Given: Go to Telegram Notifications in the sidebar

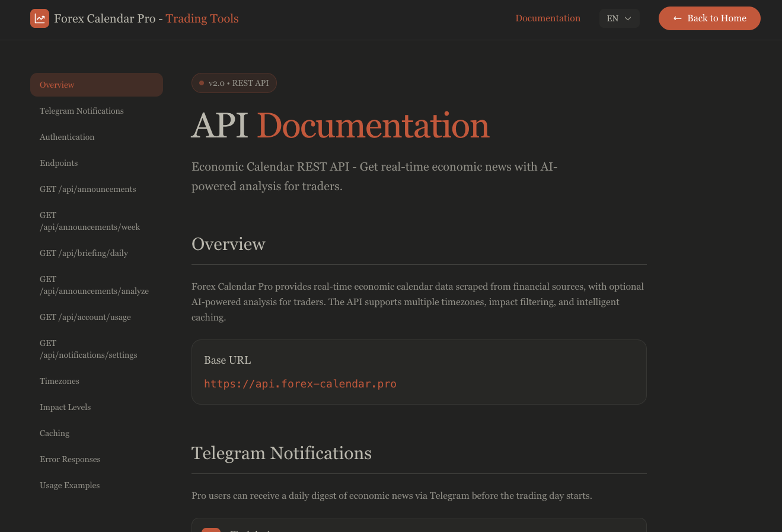Looking at the screenshot, I should click(x=97, y=111).
